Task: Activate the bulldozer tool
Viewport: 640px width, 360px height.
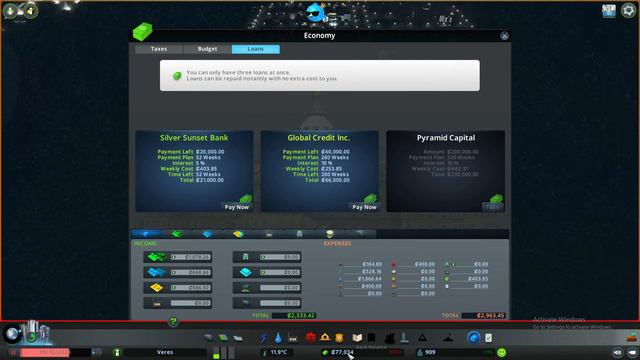Action: 632,338
